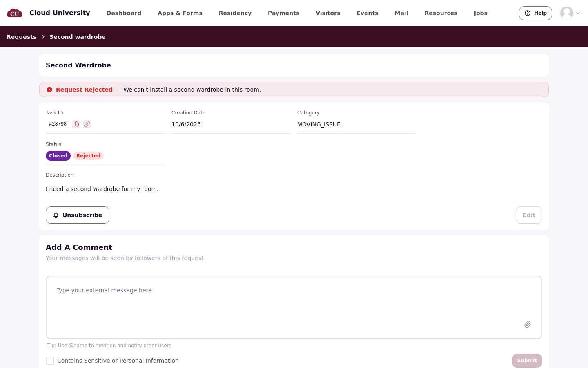The width and height of the screenshot is (588, 368).
Task: Click the Add A Comment heading
Action: click(x=79, y=247)
